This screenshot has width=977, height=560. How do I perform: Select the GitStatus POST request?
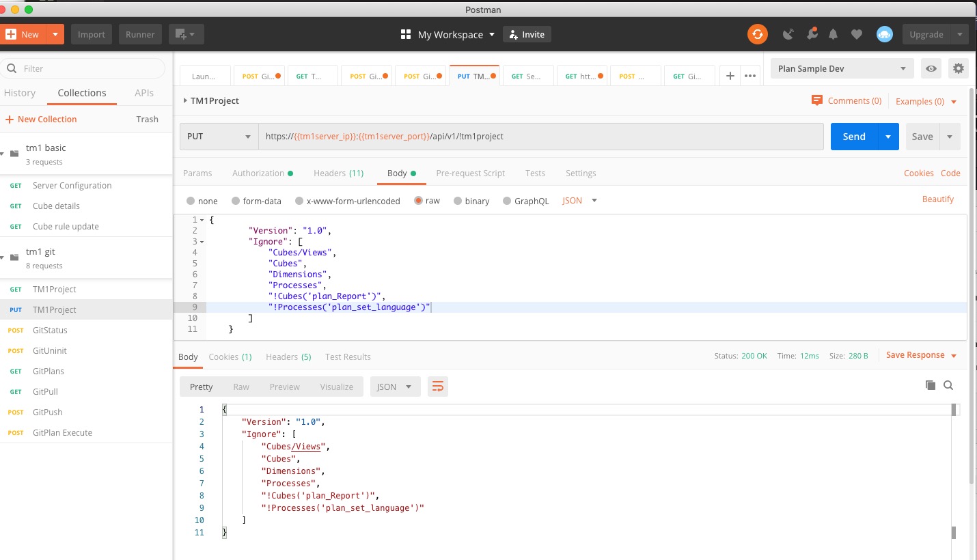[x=86, y=330]
